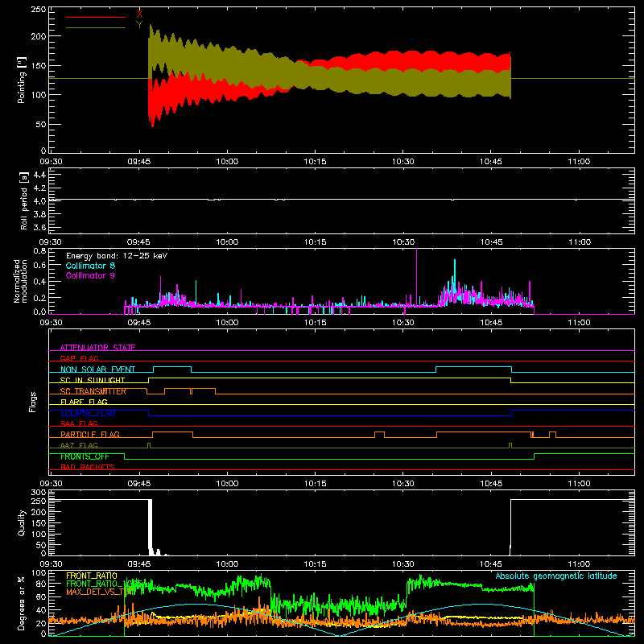Click the 'NON_SOLAR_EVENT' flag label
The width and height of the screenshot is (644, 644).
(97, 369)
